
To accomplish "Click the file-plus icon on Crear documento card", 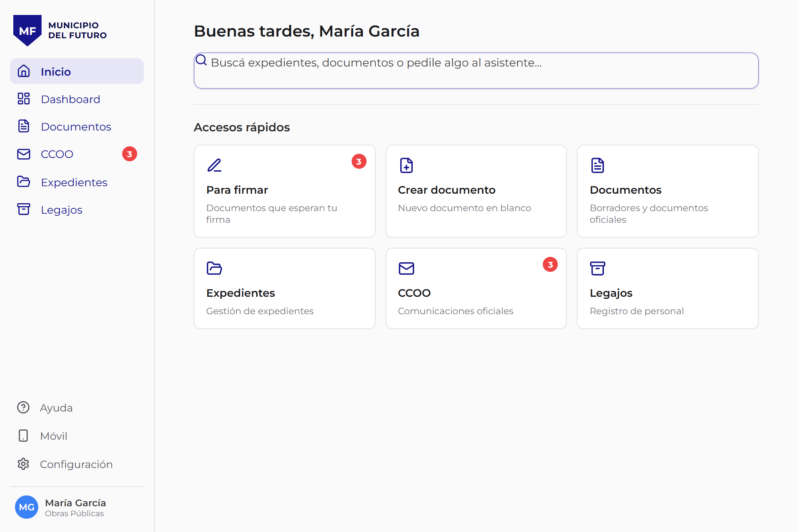I will 406,165.
